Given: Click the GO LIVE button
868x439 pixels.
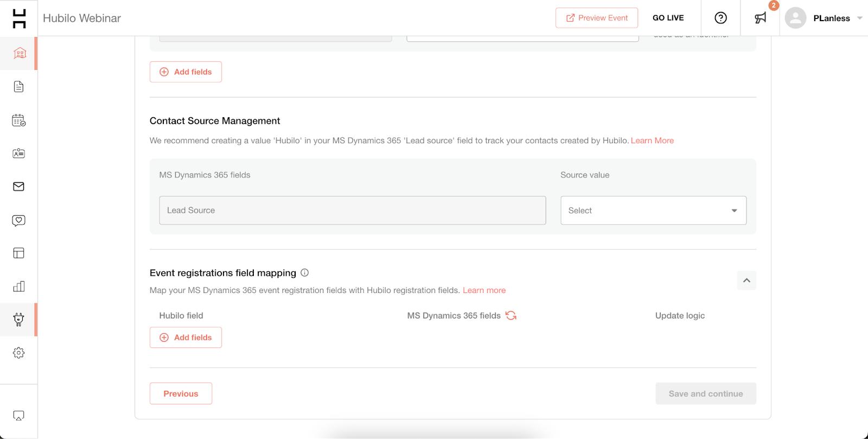Looking at the screenshot, I should pos(668,18).
